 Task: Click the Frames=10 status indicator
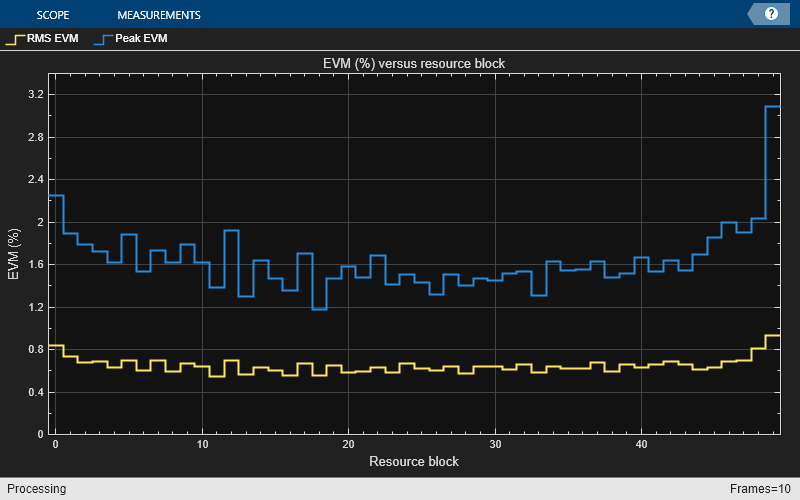click(x=760, y=488)
